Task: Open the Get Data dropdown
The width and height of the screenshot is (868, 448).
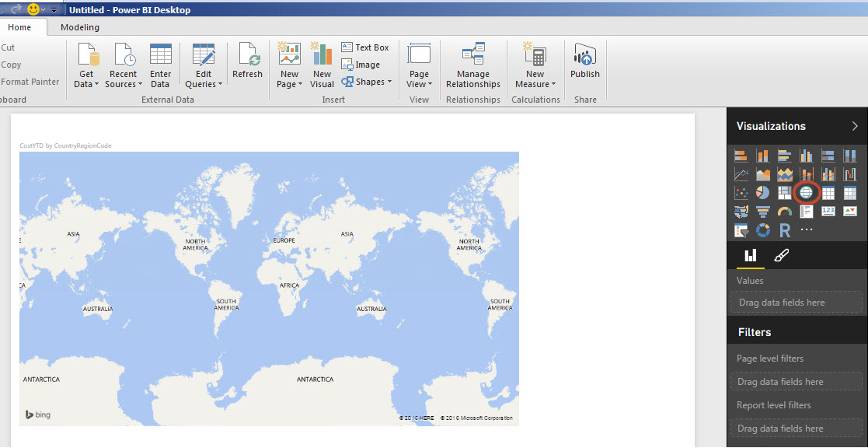Action: click(x=86, y=84)
